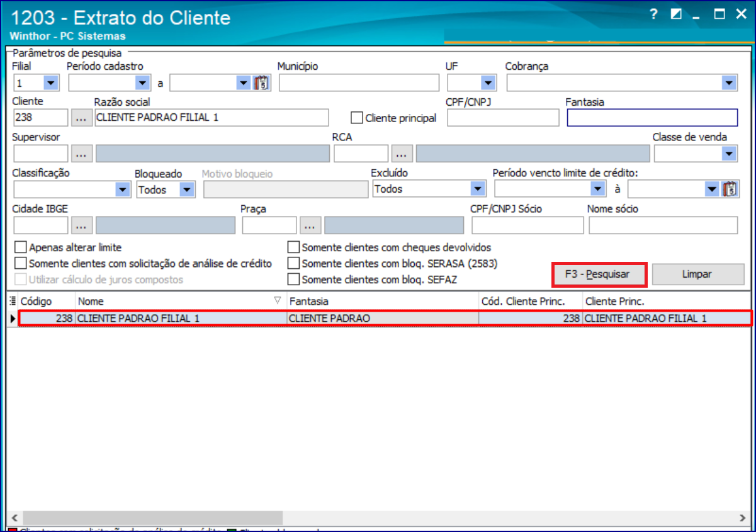Open Cidade IBGE lookup ellipsis button
The image size is (756, 532).
click(x=82, y=225)
